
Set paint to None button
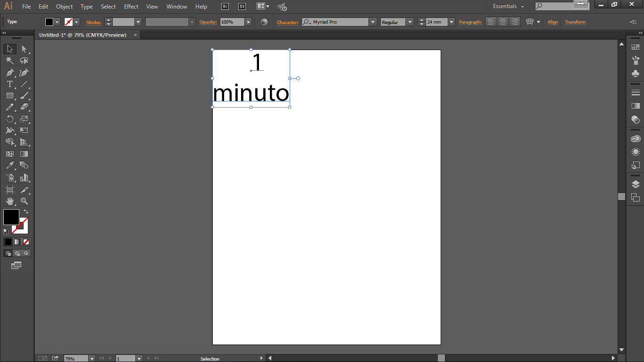26,242
